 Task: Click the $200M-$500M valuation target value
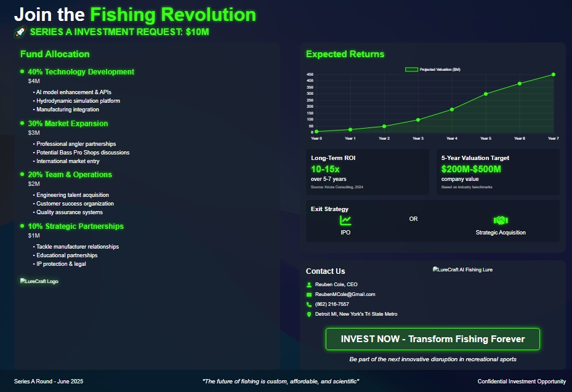click(x=471, y=169)
